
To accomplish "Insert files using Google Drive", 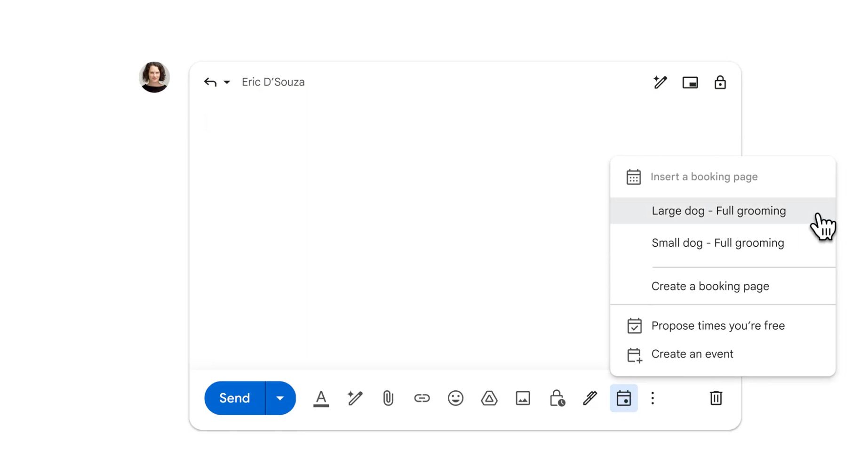I will (489, 398).
